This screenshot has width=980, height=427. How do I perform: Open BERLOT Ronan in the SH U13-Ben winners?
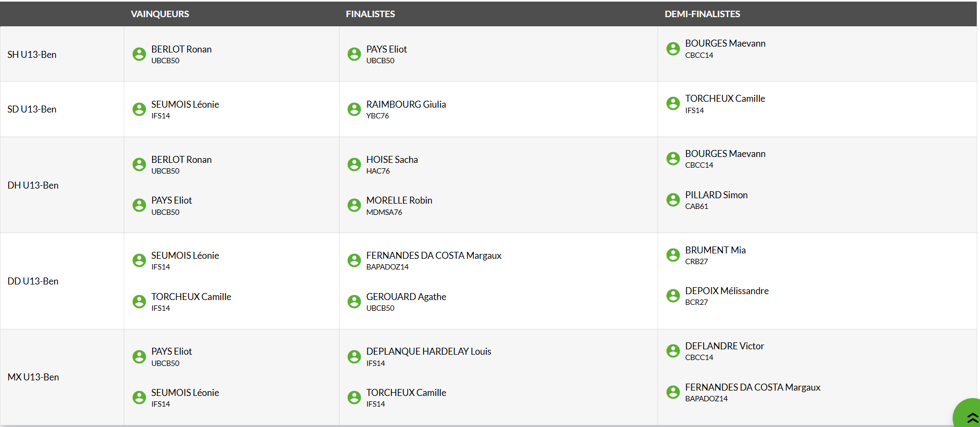181,49
